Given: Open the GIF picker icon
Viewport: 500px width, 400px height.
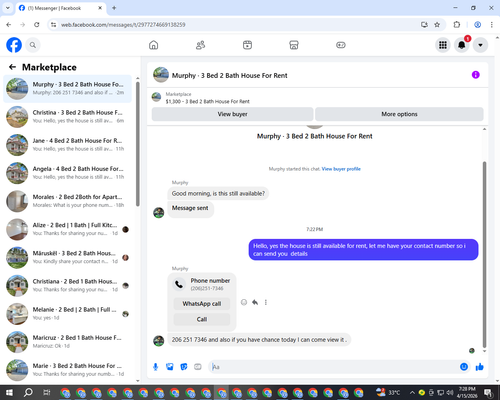Looking at the screenshot, I should (198, 367).
